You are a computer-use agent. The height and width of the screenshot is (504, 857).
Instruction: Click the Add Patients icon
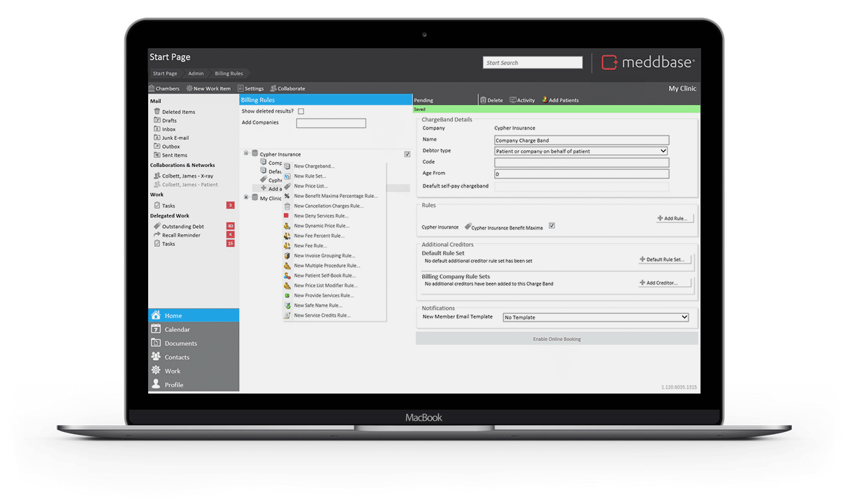click(545, 100)
